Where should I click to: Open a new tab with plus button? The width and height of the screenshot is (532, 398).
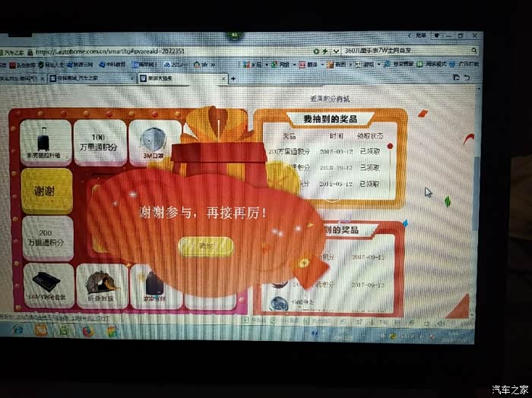click(233, 79)
